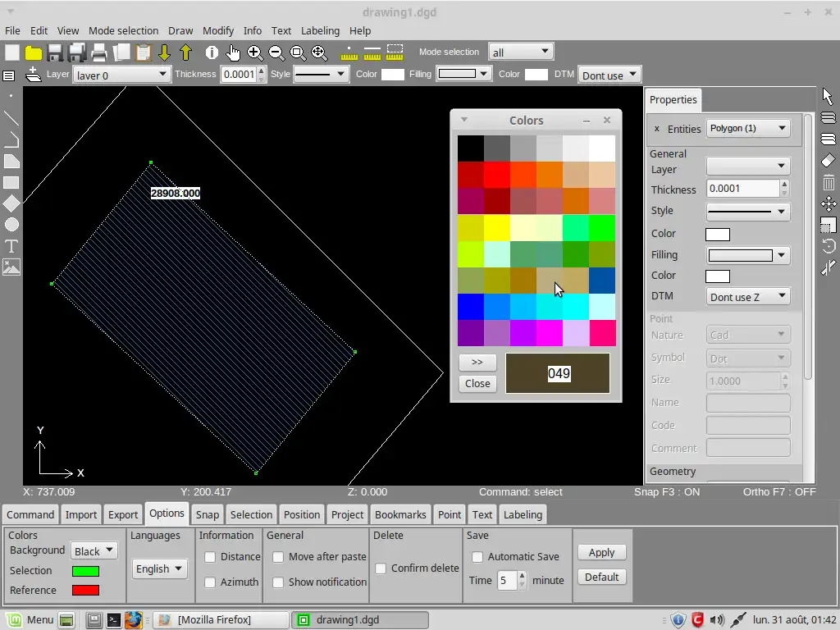Open the Background color dropdown
The image size is (840, 630).
click(94, 551)
